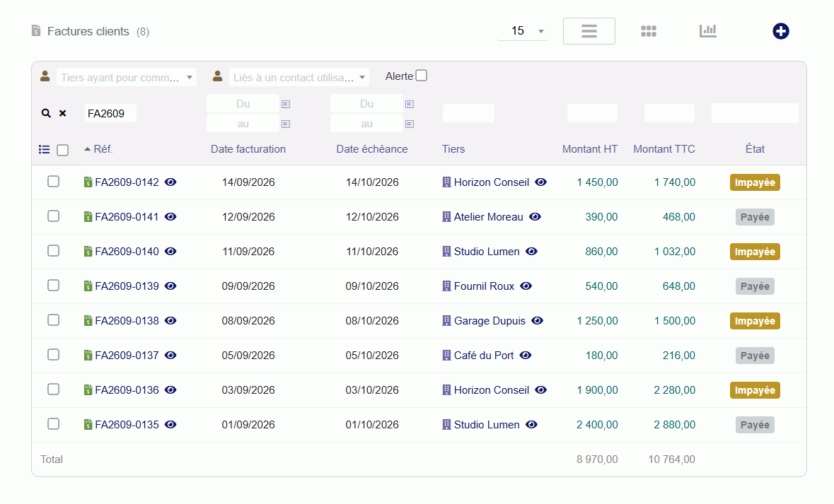Open Studio Lumen on the FA2609-0135 row
The height and width of the screenshot is (504, 834).
(x=487, y=424)
